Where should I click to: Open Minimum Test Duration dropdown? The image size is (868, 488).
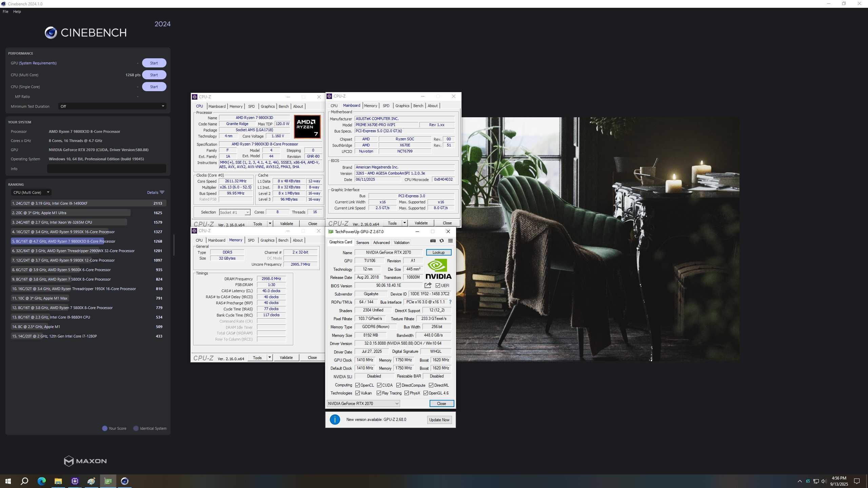[112, 106]
